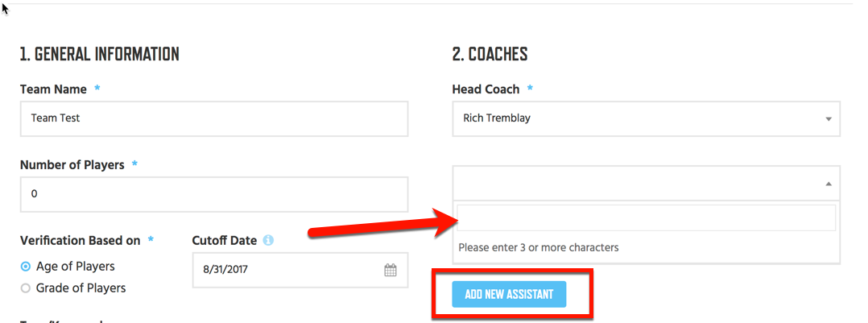Screen dimensions: 868x323
Task: Open the calendar picker in Cutoff Date
Action: 391,271
